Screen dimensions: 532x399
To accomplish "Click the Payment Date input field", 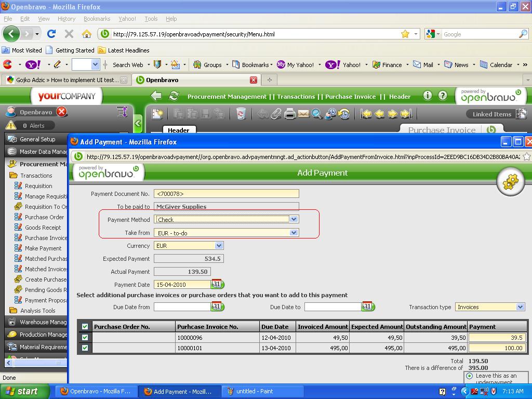I will tap(182, 284).
